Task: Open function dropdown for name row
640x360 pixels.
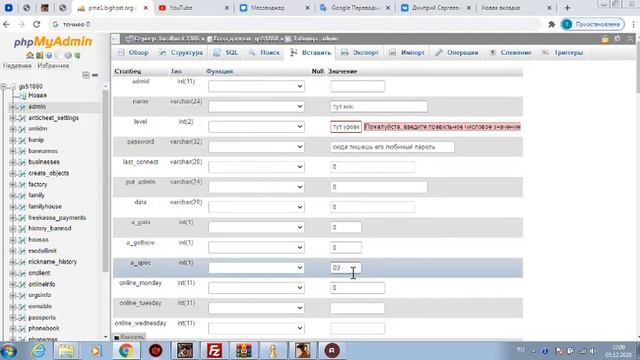Action: (256, 107)
